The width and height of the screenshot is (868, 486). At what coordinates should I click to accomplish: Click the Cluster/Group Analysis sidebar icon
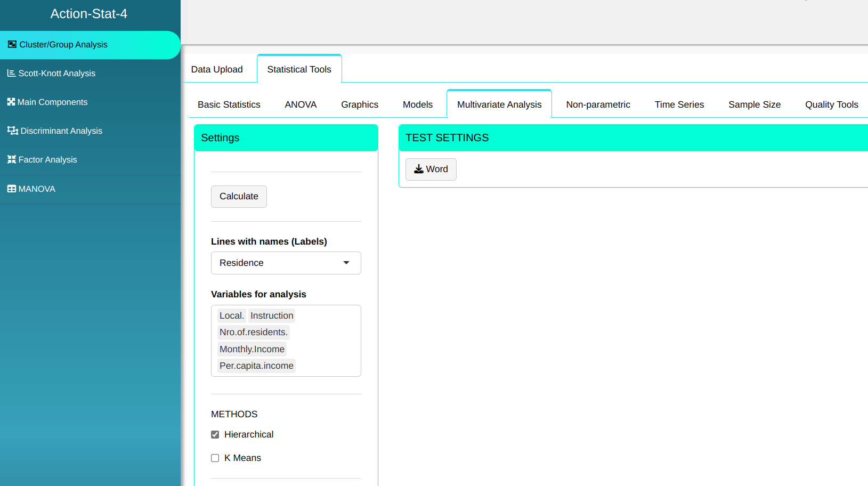point(12,45)
